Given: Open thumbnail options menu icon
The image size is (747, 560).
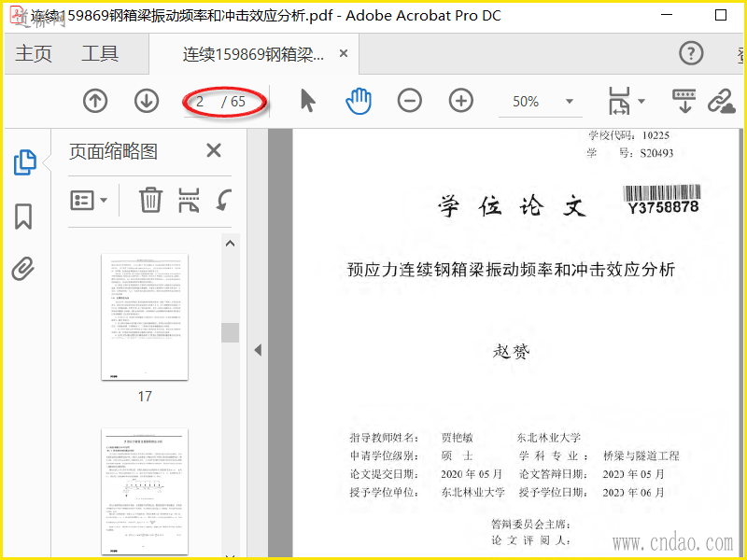Looking at the screenshot, I should (89, 201).
